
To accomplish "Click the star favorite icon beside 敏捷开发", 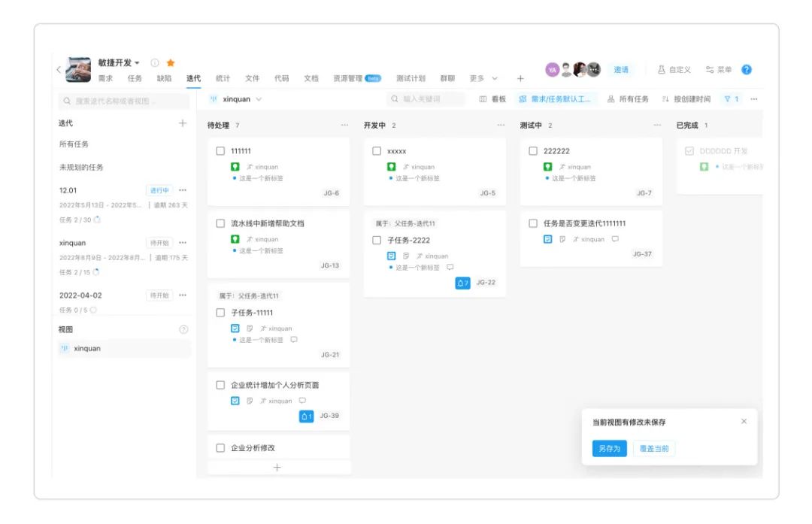I will (x=171, y=63).
